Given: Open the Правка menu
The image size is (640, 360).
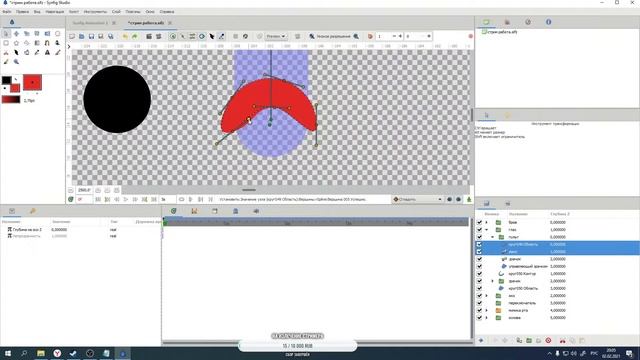Looking at the screenshot, I should 22,12.
